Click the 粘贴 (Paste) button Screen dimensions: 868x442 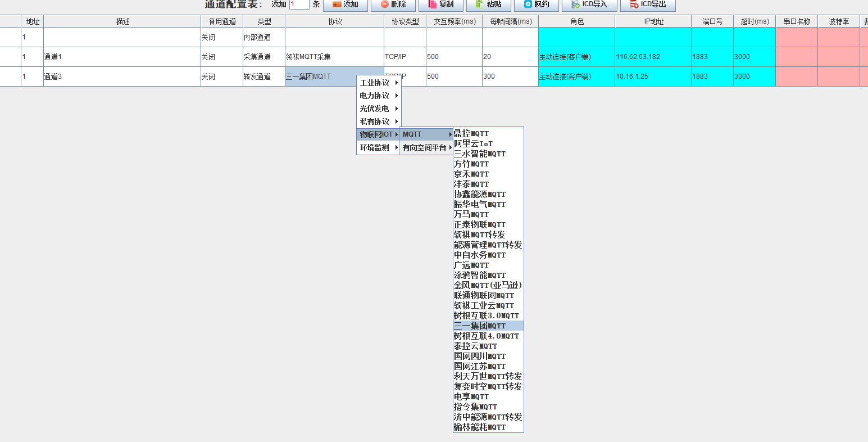tap(489, 4)
